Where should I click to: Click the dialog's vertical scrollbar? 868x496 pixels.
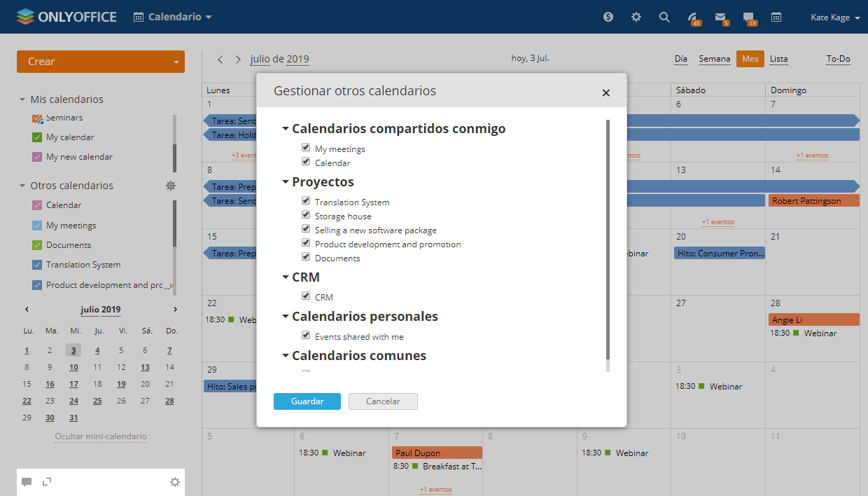608,238
